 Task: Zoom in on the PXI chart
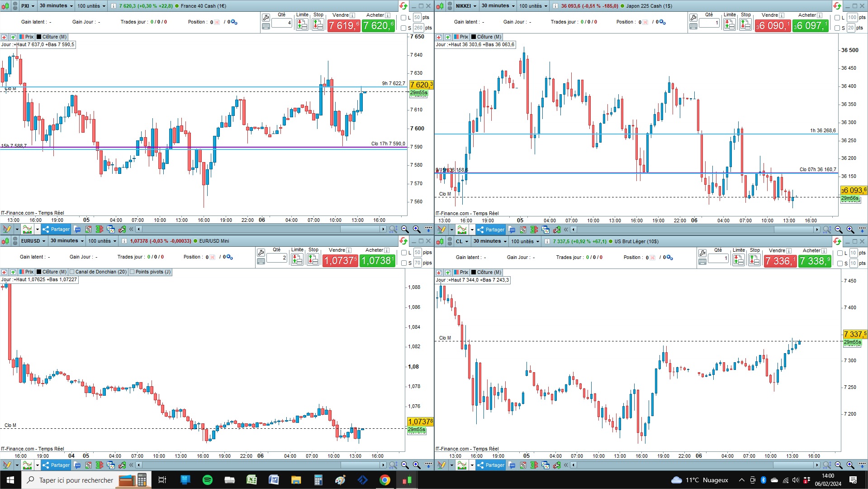[417, 229]
